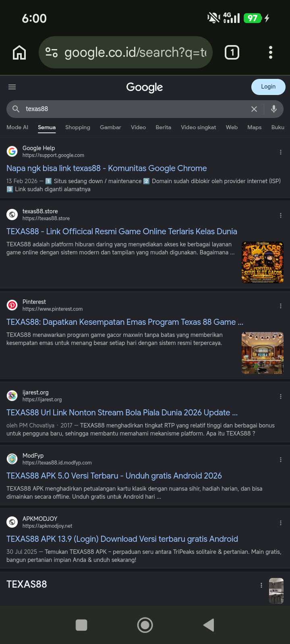Viewport: 290px width, 644px height.
Task: Start voice search with microphone
Action: [x=274, y=109]
